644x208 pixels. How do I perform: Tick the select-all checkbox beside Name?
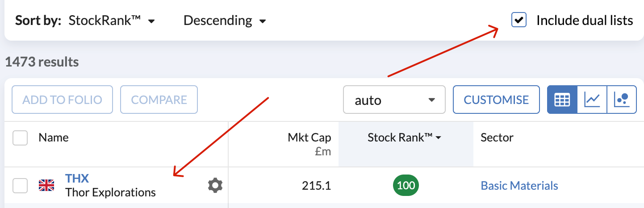[20, 138]
